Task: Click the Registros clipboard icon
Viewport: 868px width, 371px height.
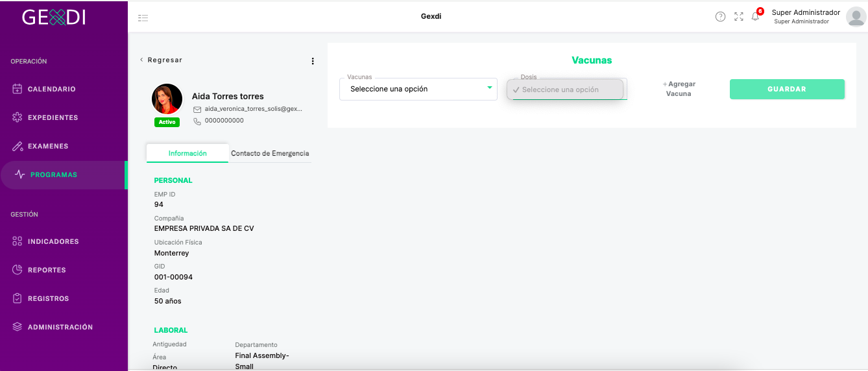Action: tap(18, 298)
